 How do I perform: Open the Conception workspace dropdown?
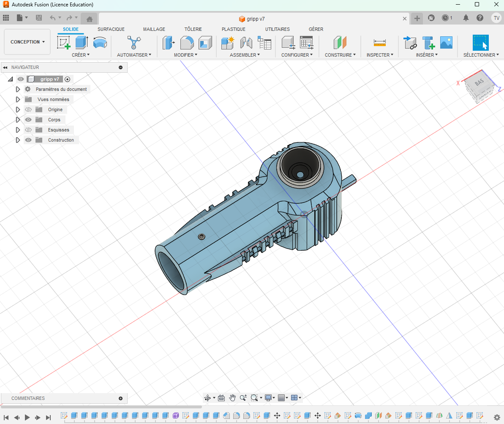click(x=27, y=42)
